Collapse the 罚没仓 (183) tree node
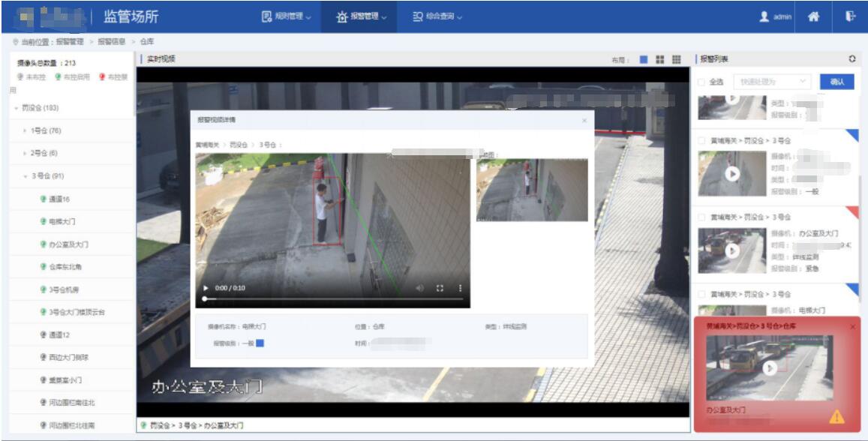This screenshot has height=441, width=868. [16, 108]
